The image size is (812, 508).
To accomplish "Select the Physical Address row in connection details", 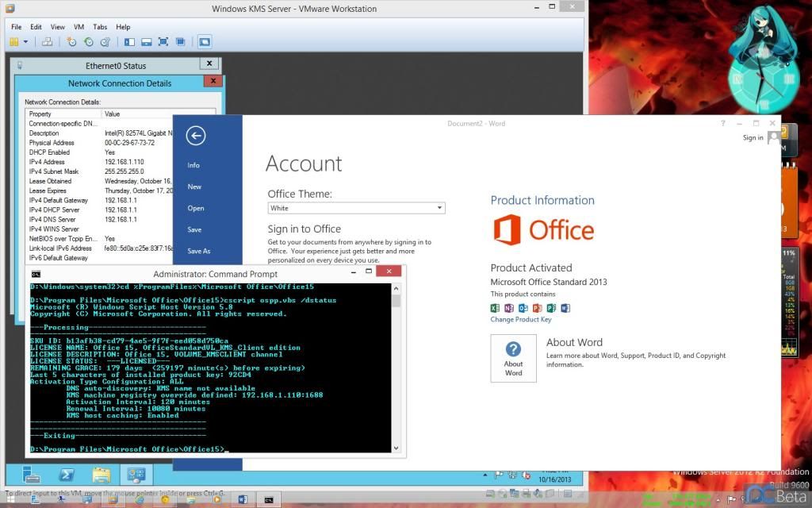I will coord(101,143).
